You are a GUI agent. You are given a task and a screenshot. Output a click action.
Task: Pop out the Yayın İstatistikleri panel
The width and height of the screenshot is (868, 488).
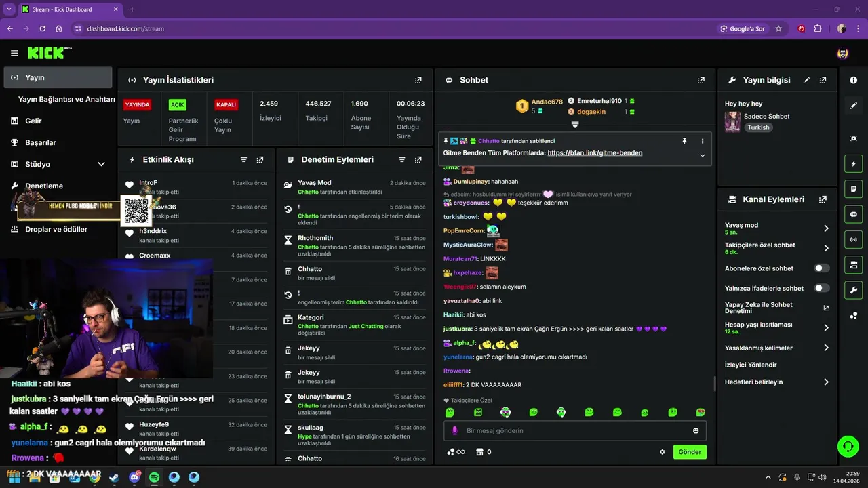(418, 80)
